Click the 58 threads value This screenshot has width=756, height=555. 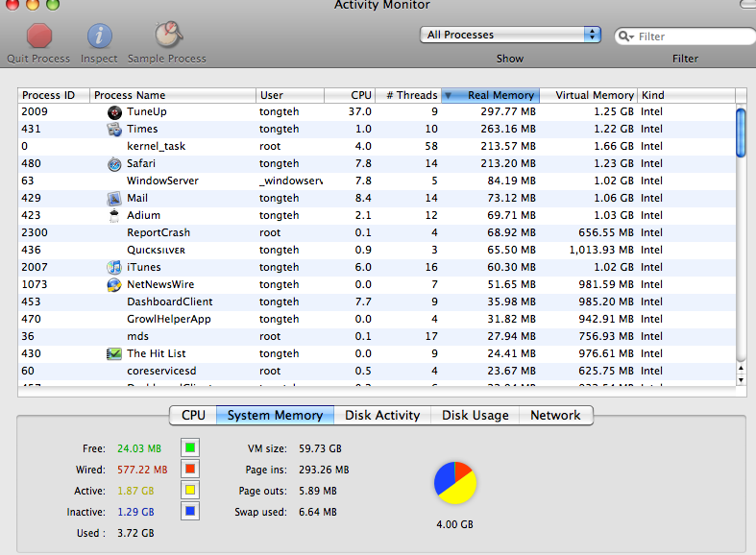(431, 147)
